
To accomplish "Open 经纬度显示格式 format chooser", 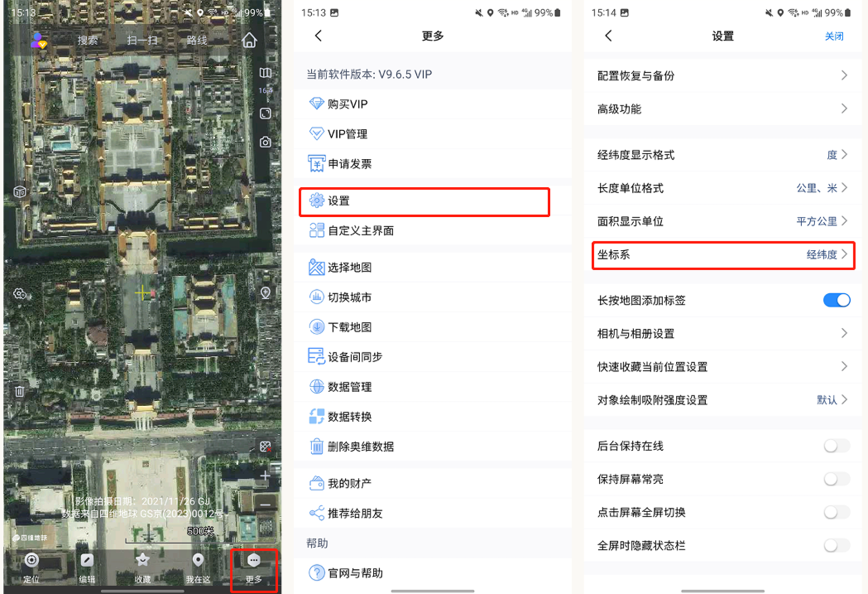I will tap(722, 155).
